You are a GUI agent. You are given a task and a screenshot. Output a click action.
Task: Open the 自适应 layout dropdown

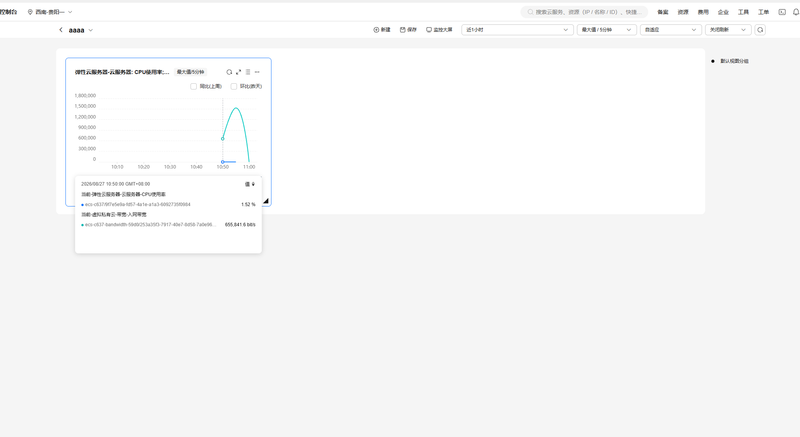(670, 30)
